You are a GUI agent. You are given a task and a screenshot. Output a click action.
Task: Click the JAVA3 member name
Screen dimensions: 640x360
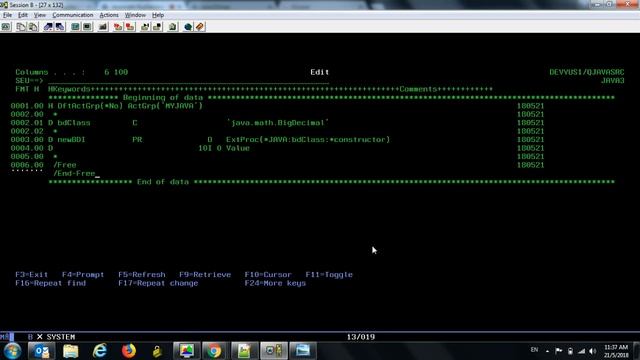click(612, 81)
